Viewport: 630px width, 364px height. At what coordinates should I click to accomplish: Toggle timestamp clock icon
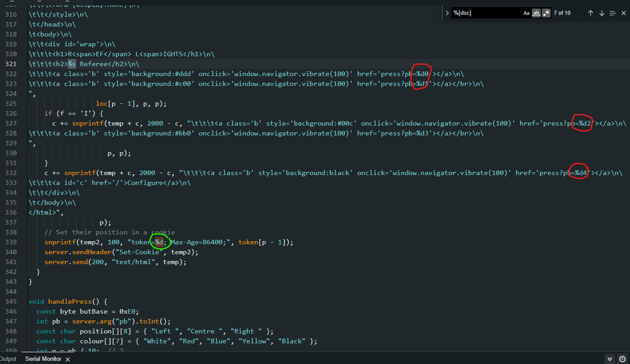[x=622, y=359]
